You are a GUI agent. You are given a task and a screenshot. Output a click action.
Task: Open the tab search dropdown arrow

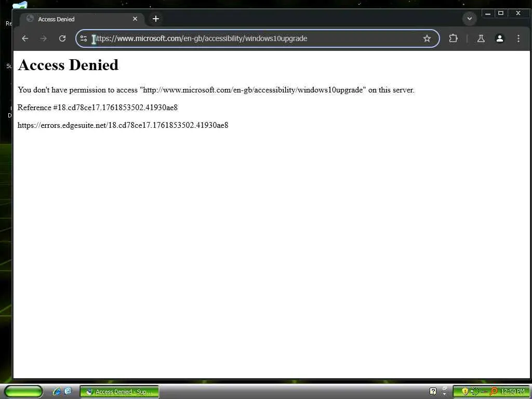click(470, 19)
